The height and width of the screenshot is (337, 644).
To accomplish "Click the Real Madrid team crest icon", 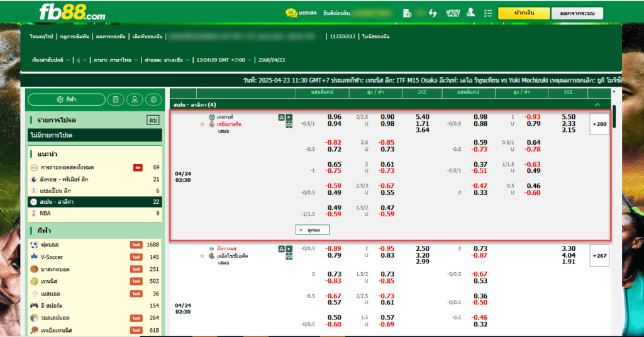I will click(211, 124).
